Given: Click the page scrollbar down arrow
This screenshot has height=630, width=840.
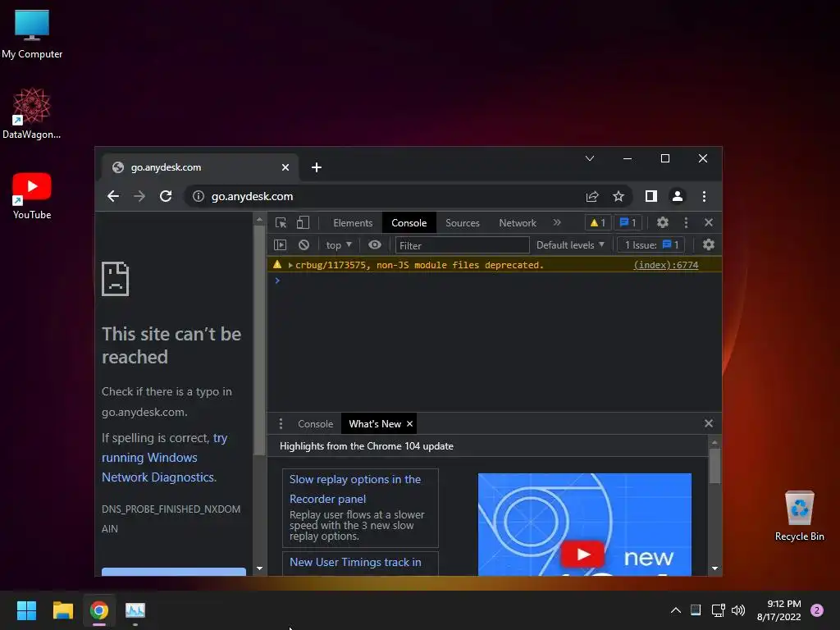Looking at the screenshot, I should pyautogui.click(x=260, y=568).
